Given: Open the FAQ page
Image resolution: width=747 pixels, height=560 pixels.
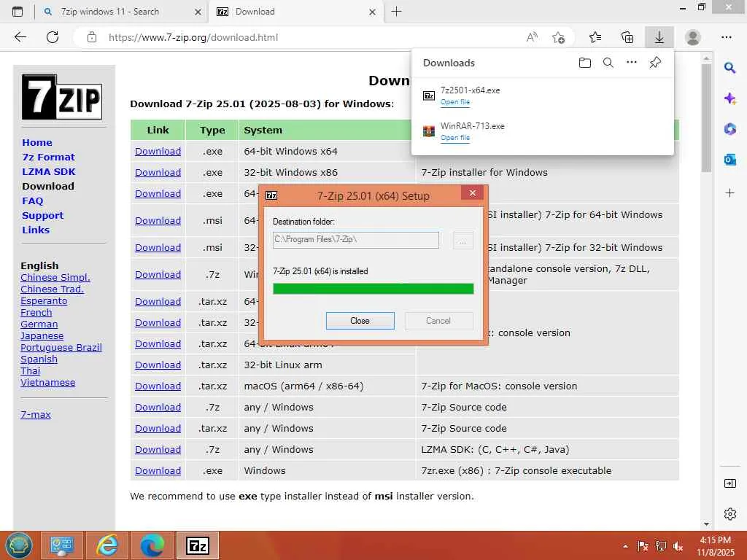Looking at the screenshot, I should point(32,201).
